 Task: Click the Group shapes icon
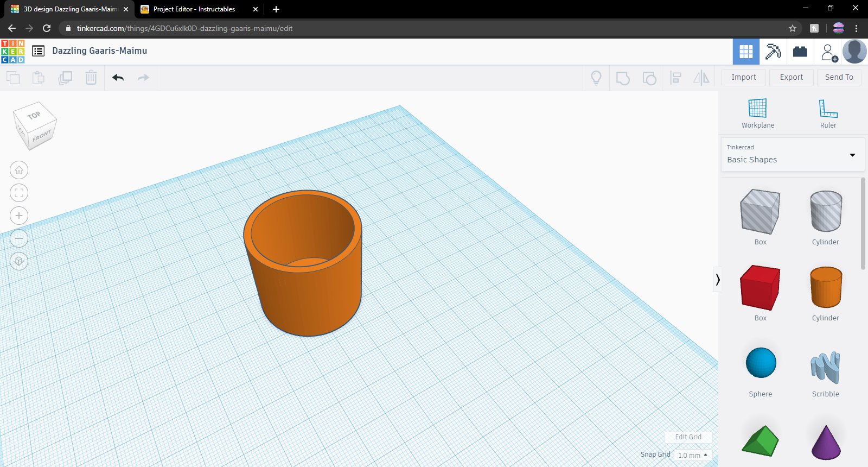click(623, 78)
